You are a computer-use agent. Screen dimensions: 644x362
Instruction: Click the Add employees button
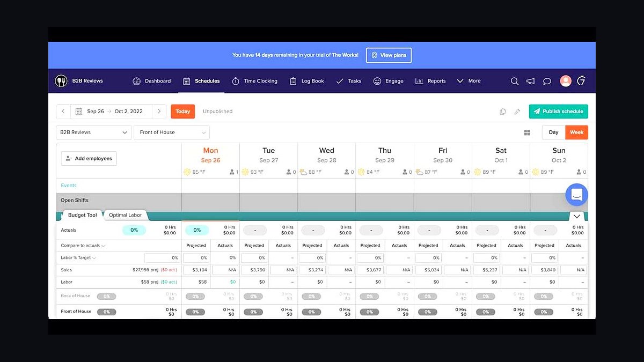click(x=89, y=159)
